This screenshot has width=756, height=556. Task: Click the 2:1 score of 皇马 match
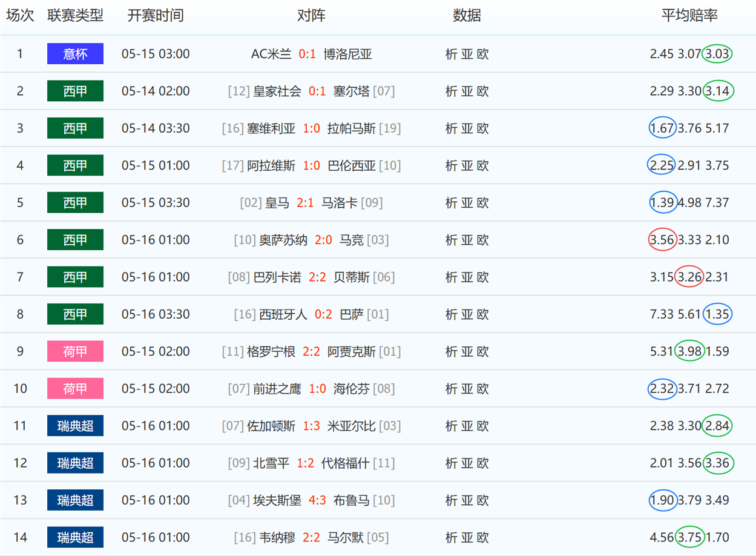[x=305, y=202]
